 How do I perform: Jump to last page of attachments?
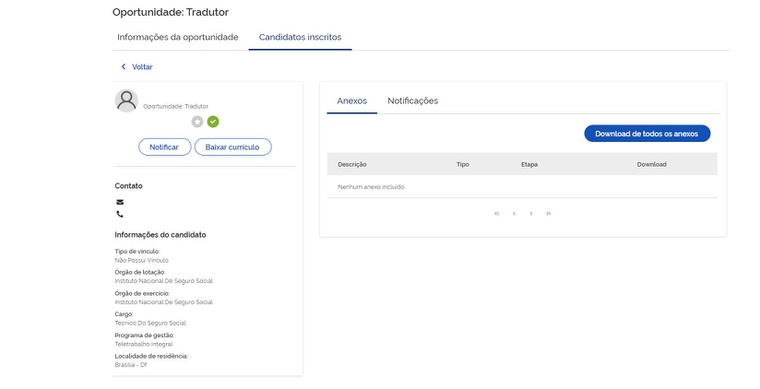[x=549, y=213]
